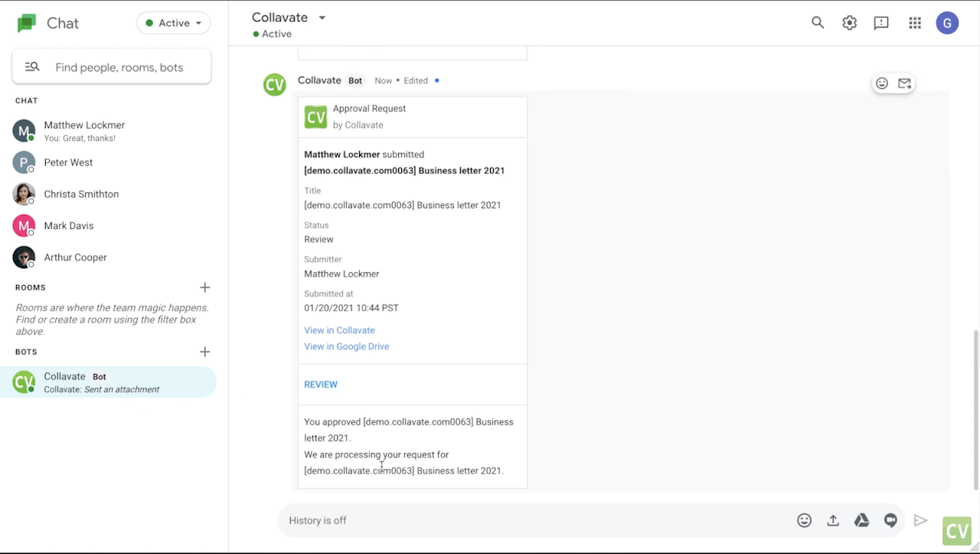Click Mark Davis's avatar
This screenshot has width=980, height=554.
coord(24,225)
